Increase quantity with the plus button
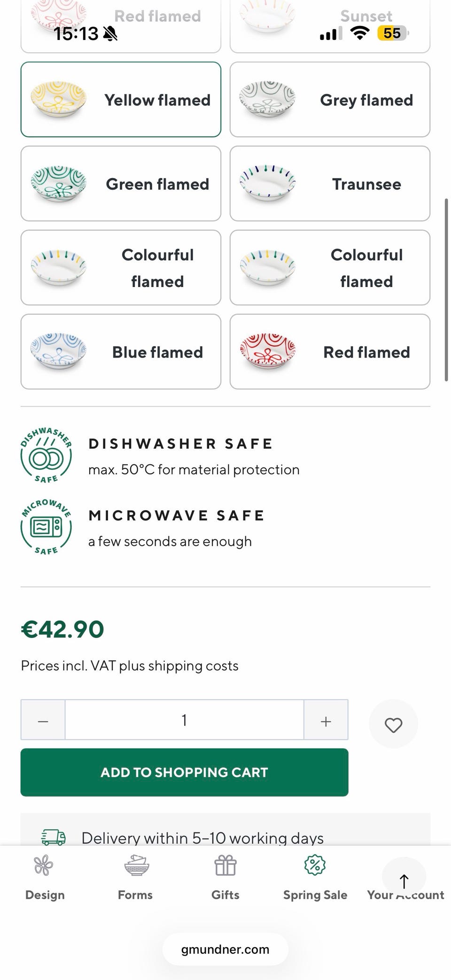Image resolution: width=451 pixels, height=980 pixels. [x=326, y=721]
